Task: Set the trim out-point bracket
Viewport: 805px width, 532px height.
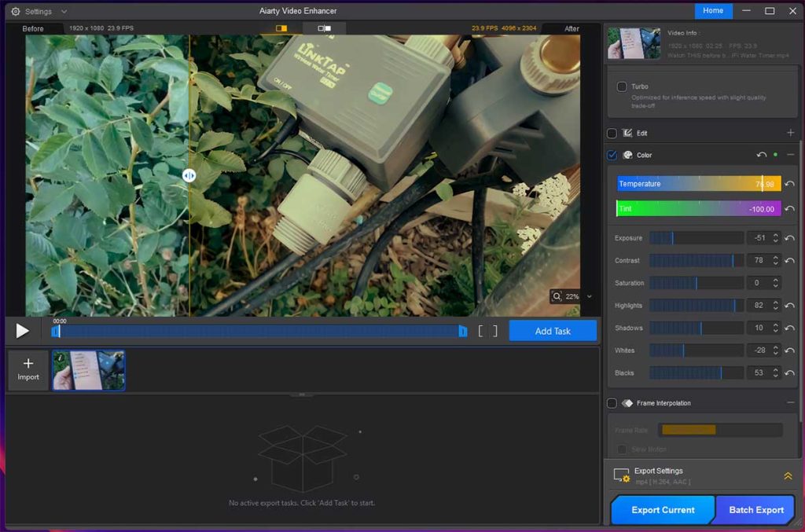Action: 495,331
